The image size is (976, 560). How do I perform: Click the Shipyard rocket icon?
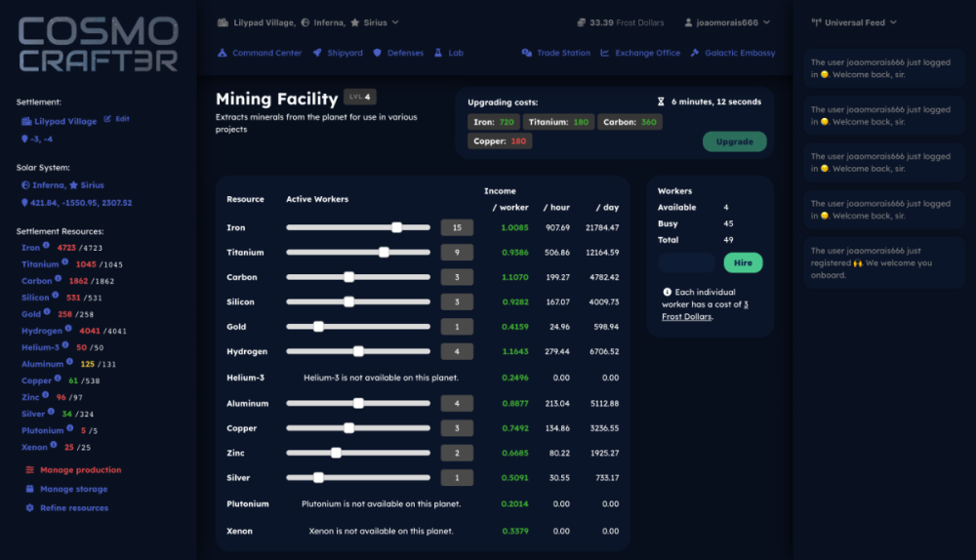[317, 53]
